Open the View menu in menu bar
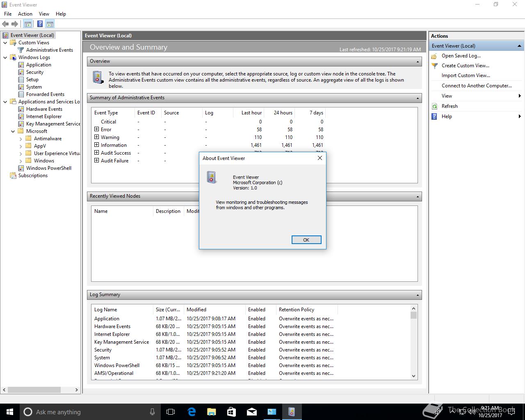Screen dimensions: 525x420 pyautogui.click(x=44, y=14)
